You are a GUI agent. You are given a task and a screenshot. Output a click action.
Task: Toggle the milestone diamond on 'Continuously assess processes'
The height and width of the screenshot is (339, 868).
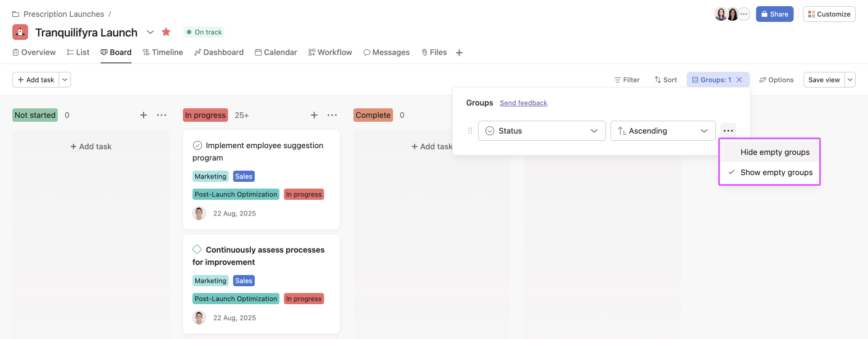point(197,250)
